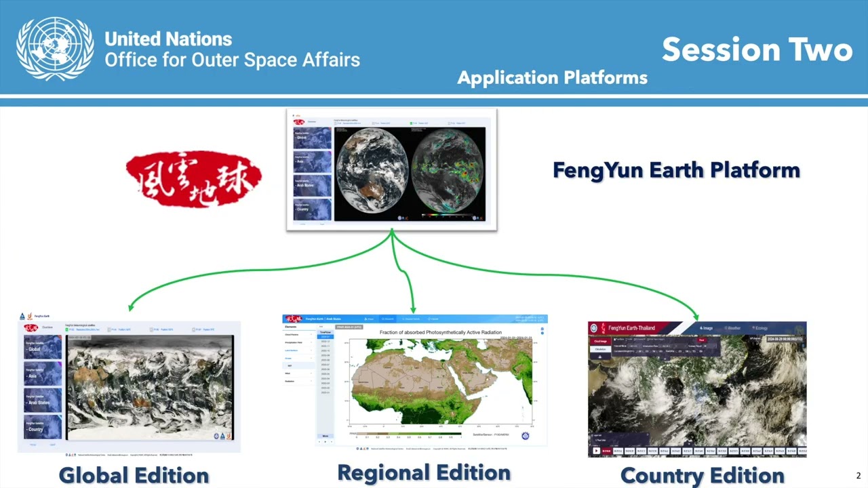Image resolution: width=868 pixels, height=488 pixels.
Task: Expand the Land Surface elements group
Action: (x=298, y=350)
